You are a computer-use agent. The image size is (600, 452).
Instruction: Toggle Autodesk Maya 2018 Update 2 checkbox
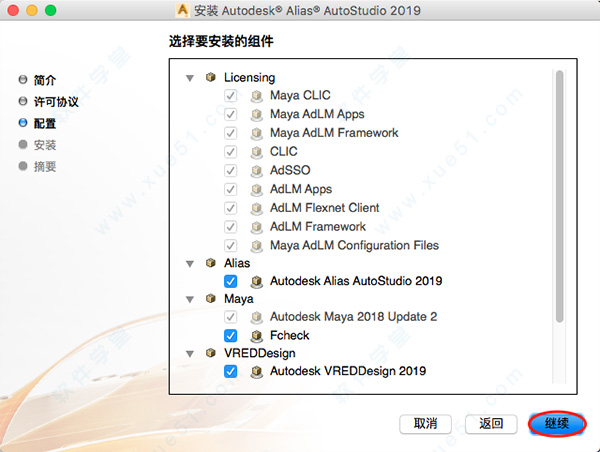coord(230,317)
